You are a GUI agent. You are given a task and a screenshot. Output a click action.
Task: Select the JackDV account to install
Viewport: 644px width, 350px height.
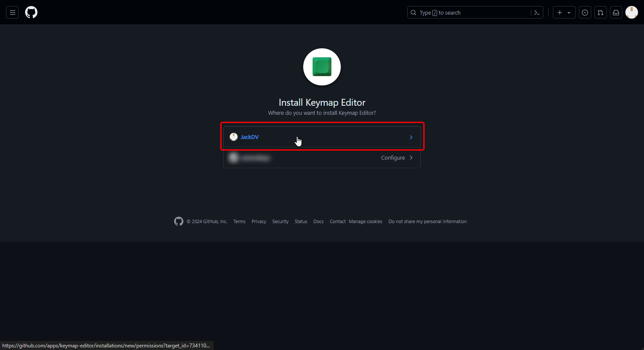[x=250, y=137]
